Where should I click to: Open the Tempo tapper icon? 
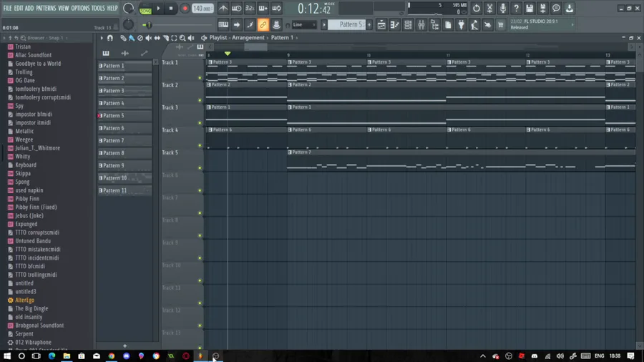click(x=474, y=24)
